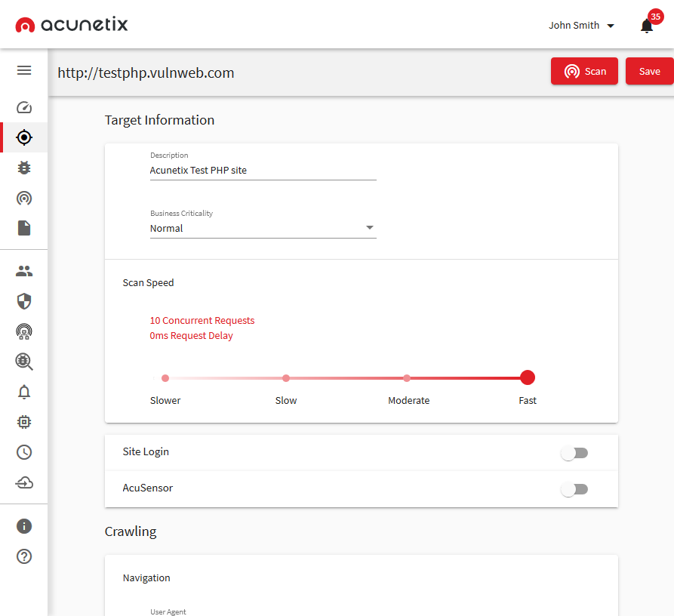Open the info About icon

24,526
